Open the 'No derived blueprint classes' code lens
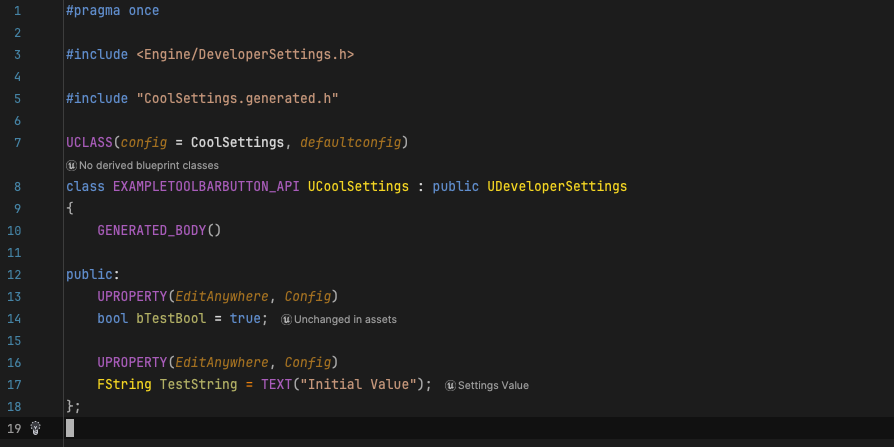Viewport: 894px width, 447px height. (143, 165)
